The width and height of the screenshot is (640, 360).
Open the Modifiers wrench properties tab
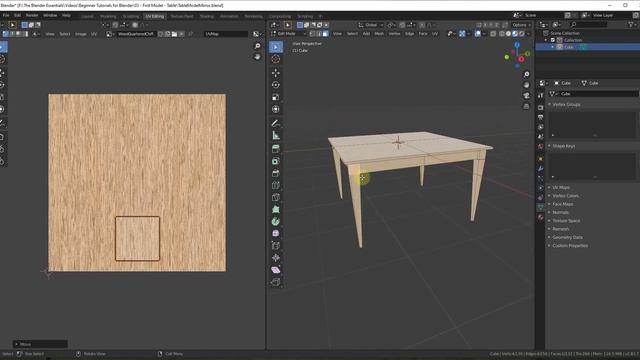(x=540, y=169)
